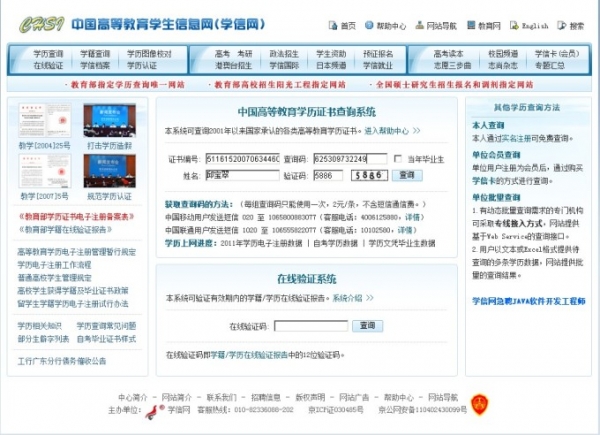Follow the 进入帮助中心 link
600x435 pixels.
[392, 131]
